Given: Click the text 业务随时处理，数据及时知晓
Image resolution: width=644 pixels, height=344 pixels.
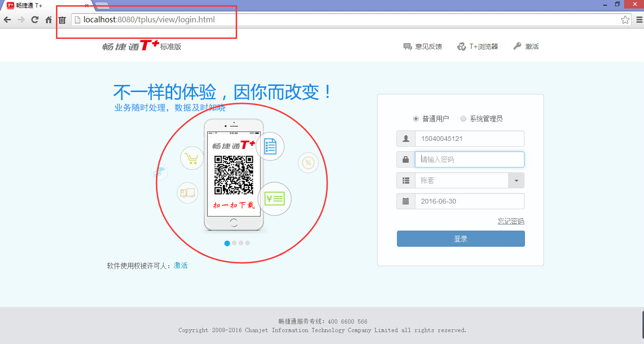Looking at the screenshot, I should pyautogui.click(x=170, y=108).
